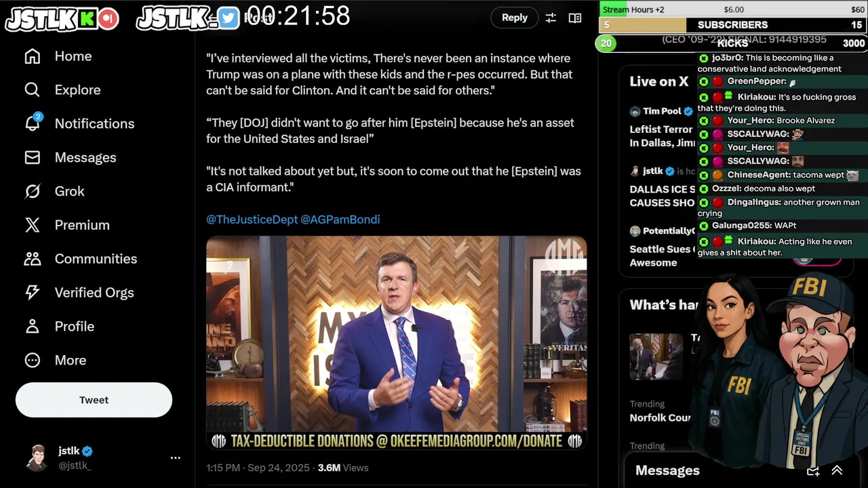The height and width of the screenshot is (488, 868).
Task: Click the Home house icon
Action: click(33, 56)
